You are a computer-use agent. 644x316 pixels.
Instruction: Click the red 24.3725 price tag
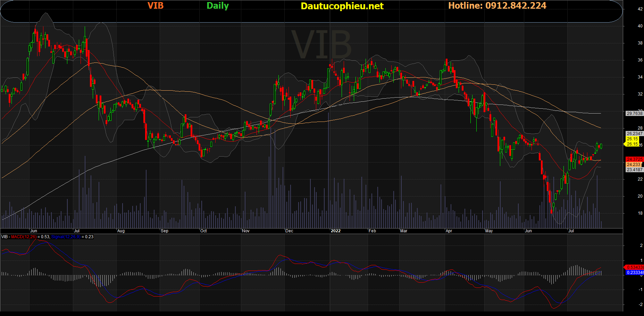tap(634, 159)
